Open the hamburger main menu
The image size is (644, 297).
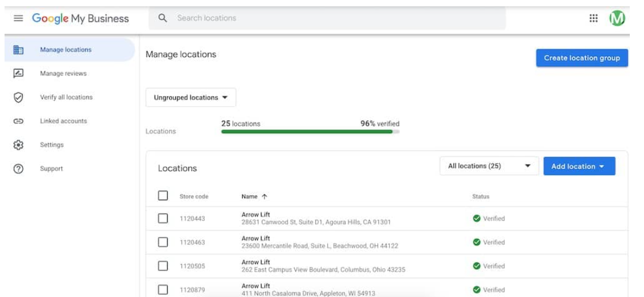[x=18, y=18]
